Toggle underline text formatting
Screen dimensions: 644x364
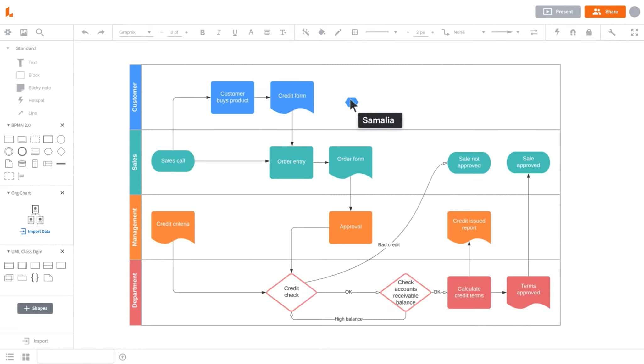(234, 32)
